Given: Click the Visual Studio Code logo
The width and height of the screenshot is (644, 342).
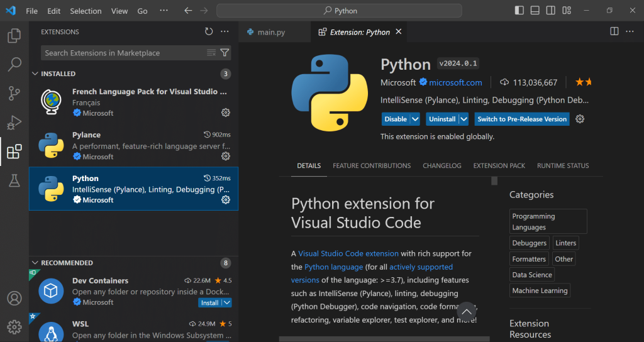Looking at the screenshot, I should [x=11, y=11].
